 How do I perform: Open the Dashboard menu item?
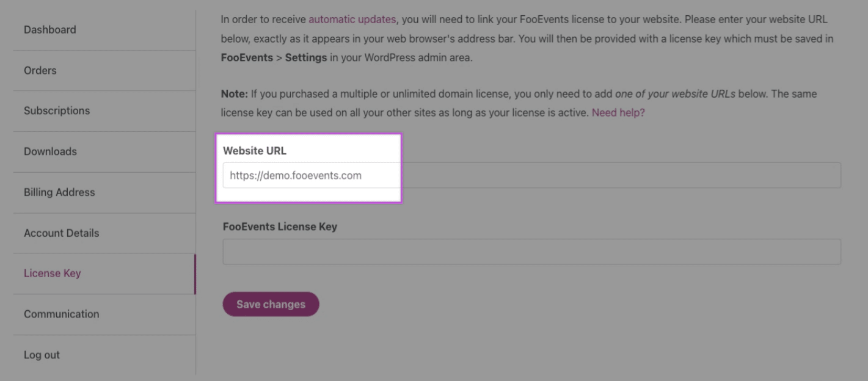(x=50, y=30)
